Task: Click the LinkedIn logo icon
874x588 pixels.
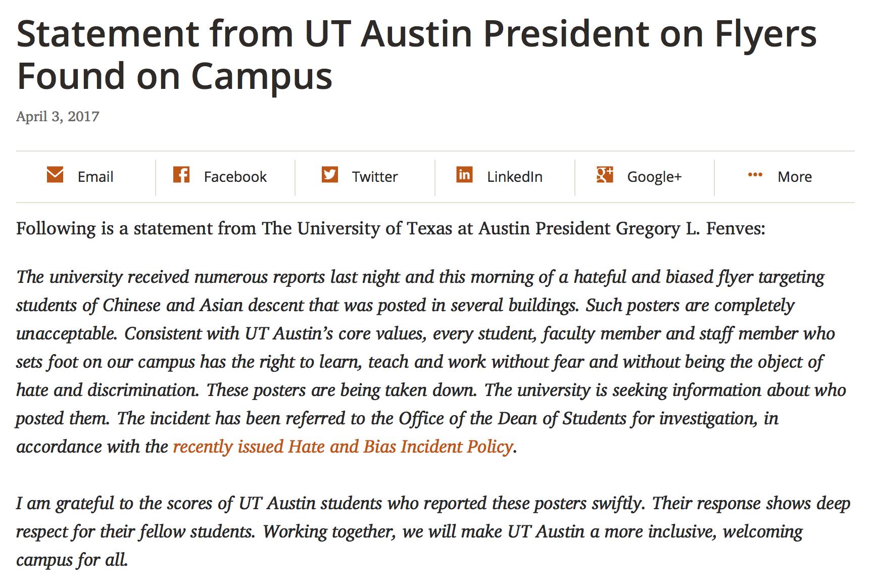Action: (464, 175)
